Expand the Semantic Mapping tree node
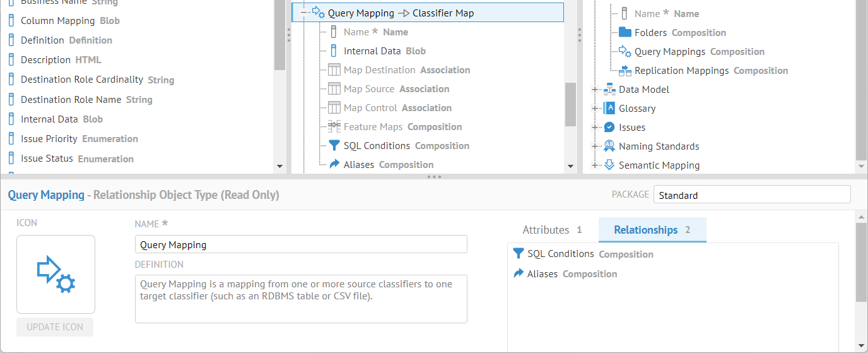The height and width of the screenshot is (353, 868). (x=594, y=165)
